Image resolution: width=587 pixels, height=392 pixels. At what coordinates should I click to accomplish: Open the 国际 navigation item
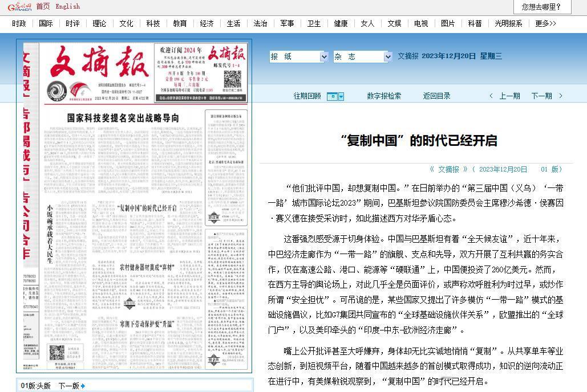46,23
